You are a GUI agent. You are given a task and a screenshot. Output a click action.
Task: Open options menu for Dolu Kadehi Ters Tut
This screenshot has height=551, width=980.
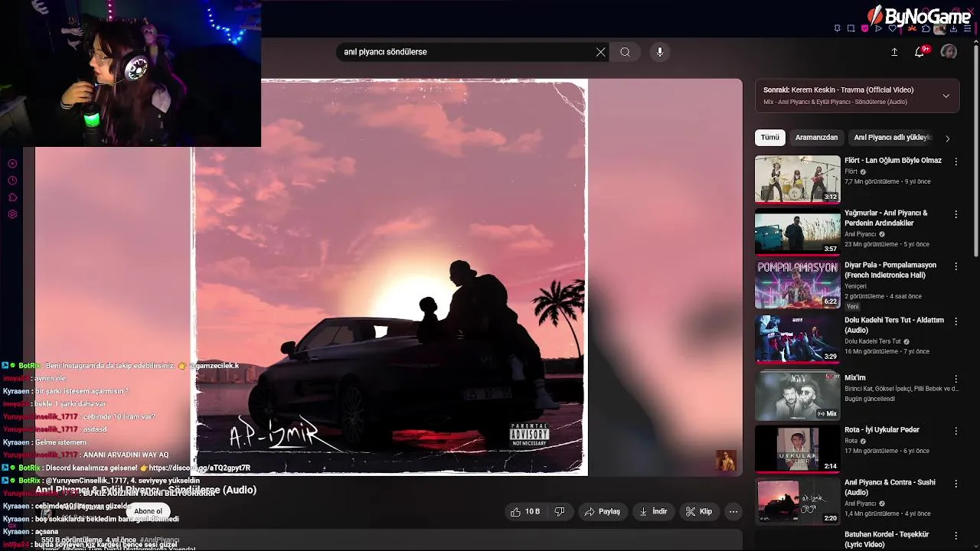(x=955, y=321)
